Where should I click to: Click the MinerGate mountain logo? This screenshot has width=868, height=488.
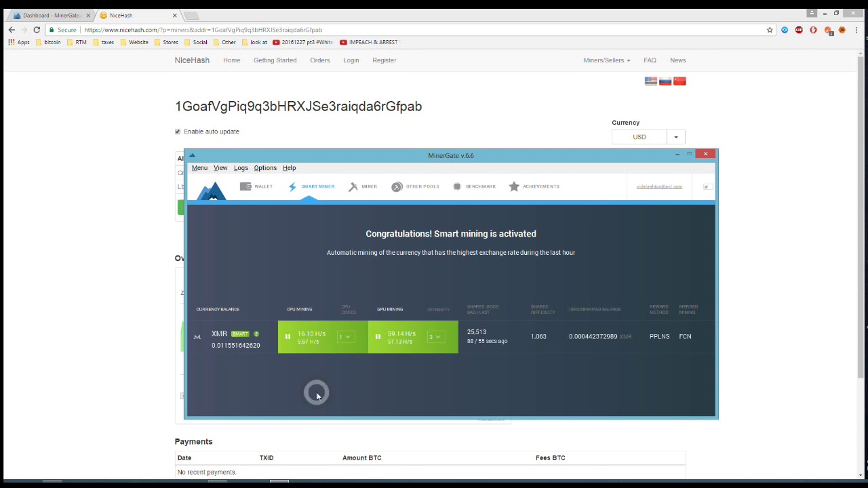click(x=212, y=190)
